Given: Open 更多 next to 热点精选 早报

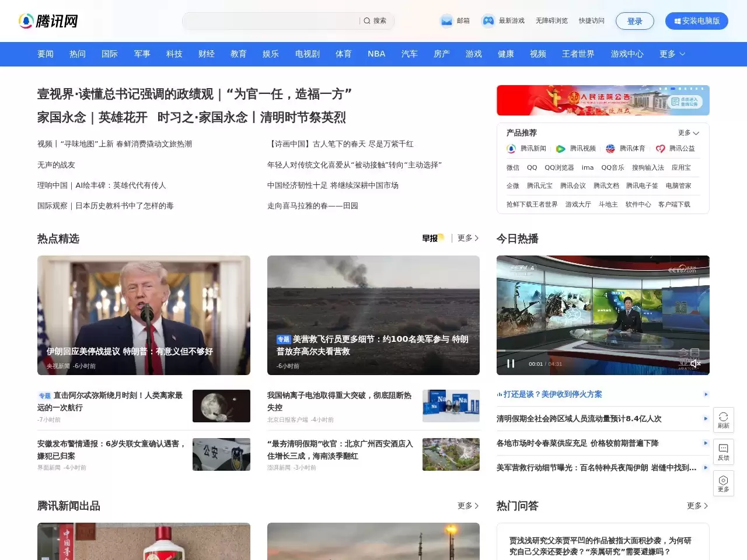Looking at the screenshot, I should coord(468,238).
